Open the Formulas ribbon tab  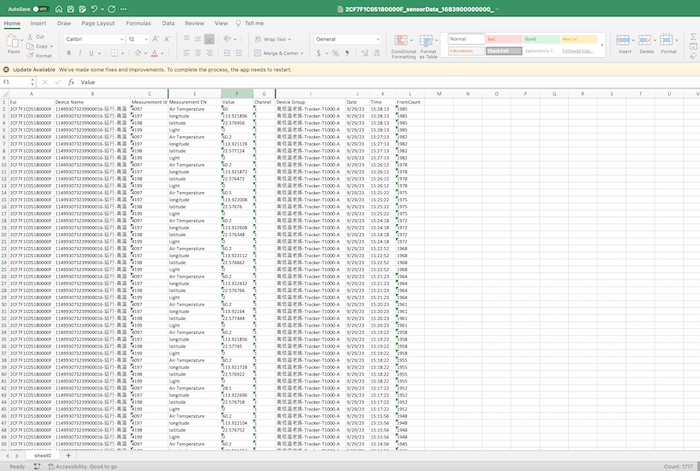[139, 21]
